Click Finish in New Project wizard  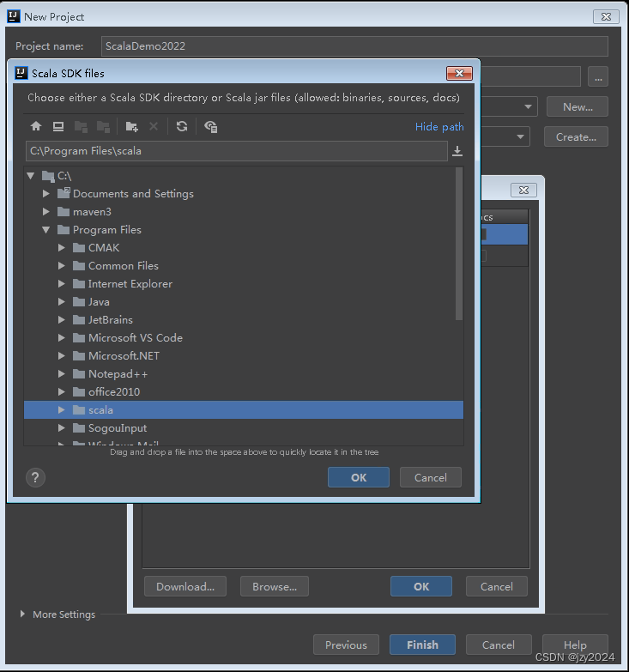422,645
